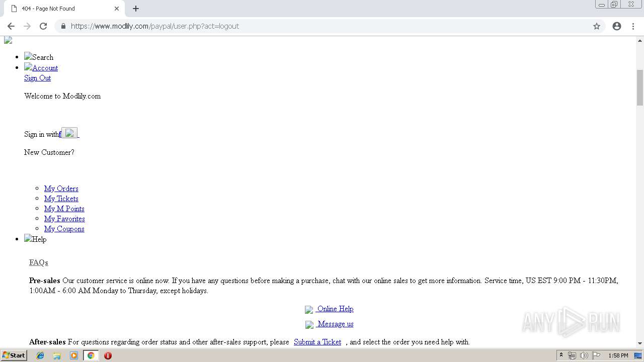Launch Internet Explorer from the taskbar
Image resolution: width=644 pixels, height=362 pixels.
coord(40,355)
